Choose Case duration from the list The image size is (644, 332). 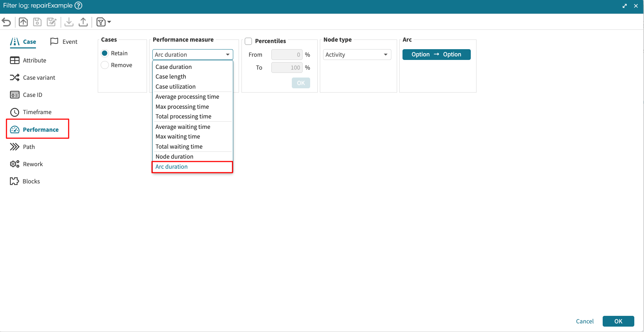(x=174, y=67)
